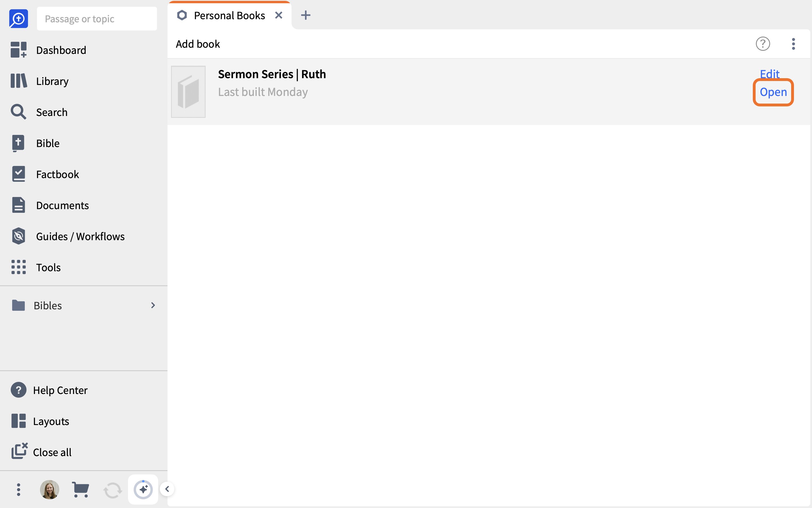Open the Dashboard icon in sidebar
This screenshot has height=508, width=812.
pyautogui.click(x=18, y=50)
